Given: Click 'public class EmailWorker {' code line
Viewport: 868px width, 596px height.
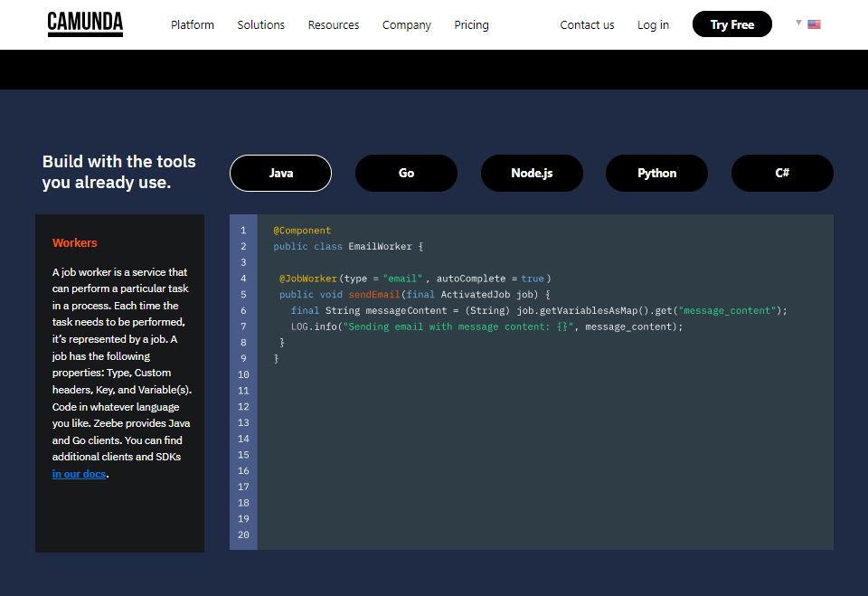Looking at the screenshot, I should click(348, 247).
